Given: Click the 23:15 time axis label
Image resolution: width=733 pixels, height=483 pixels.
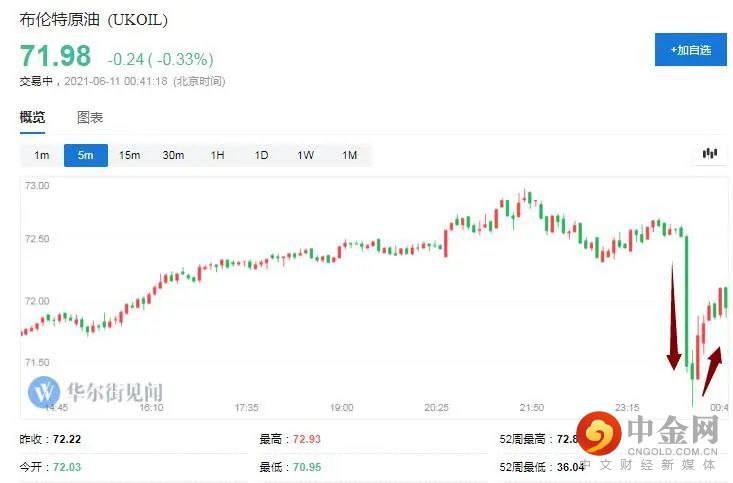Looking at the screenshot, I should point(627,408).
